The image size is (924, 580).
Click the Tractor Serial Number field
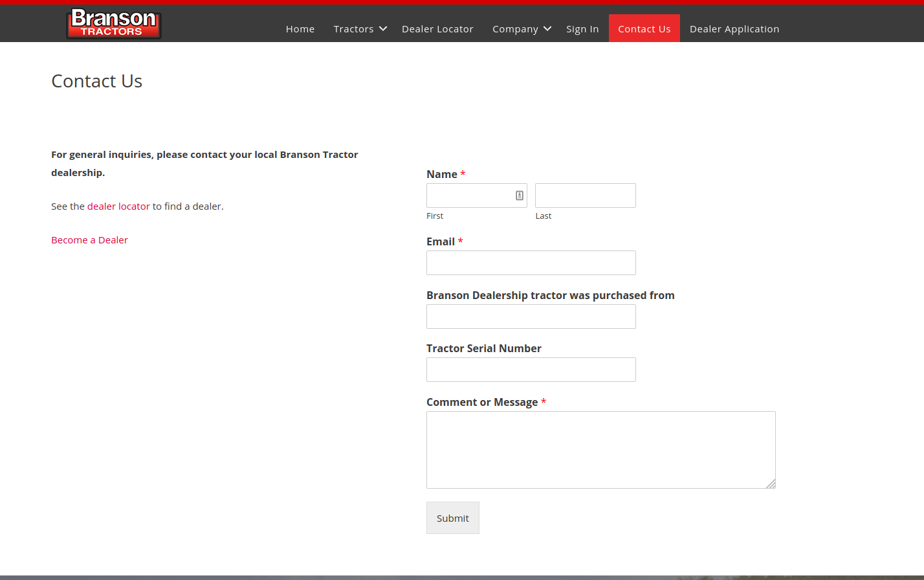pyautogui.click(x=531, y=370)
